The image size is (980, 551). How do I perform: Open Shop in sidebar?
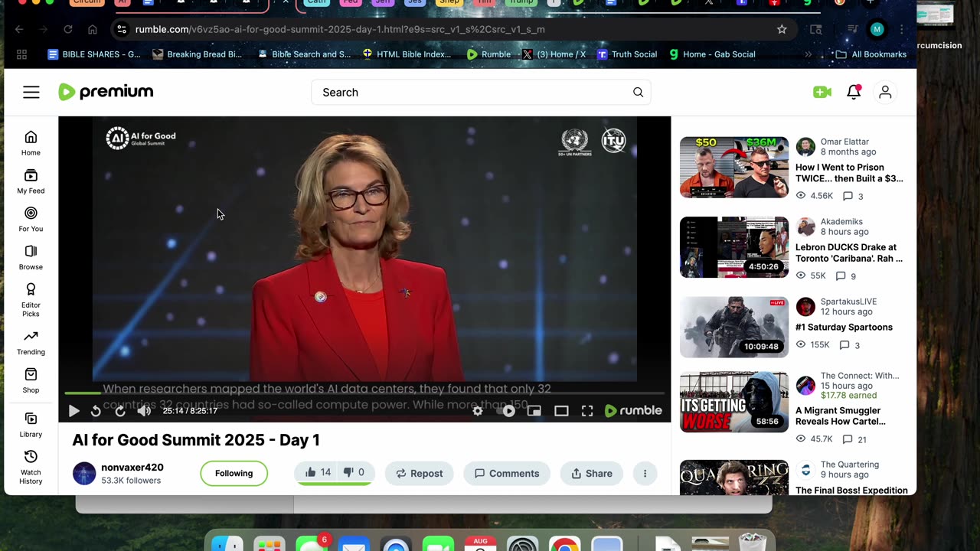point(31,380)
